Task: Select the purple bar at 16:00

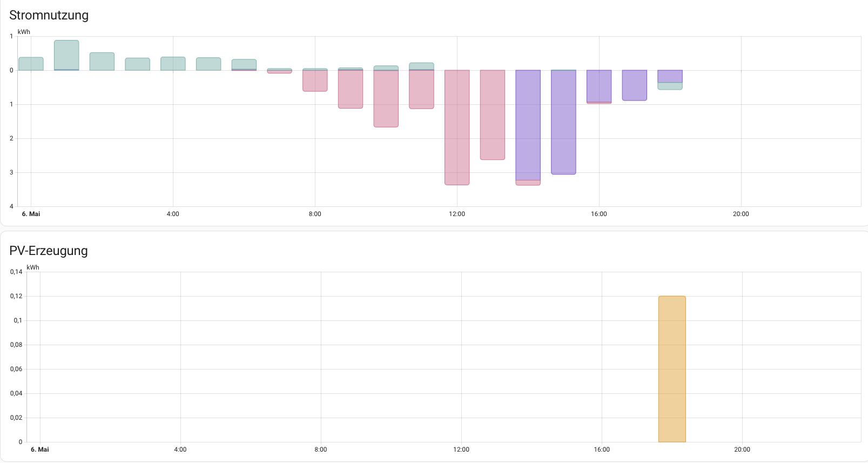Action: [x=599, y=86]
